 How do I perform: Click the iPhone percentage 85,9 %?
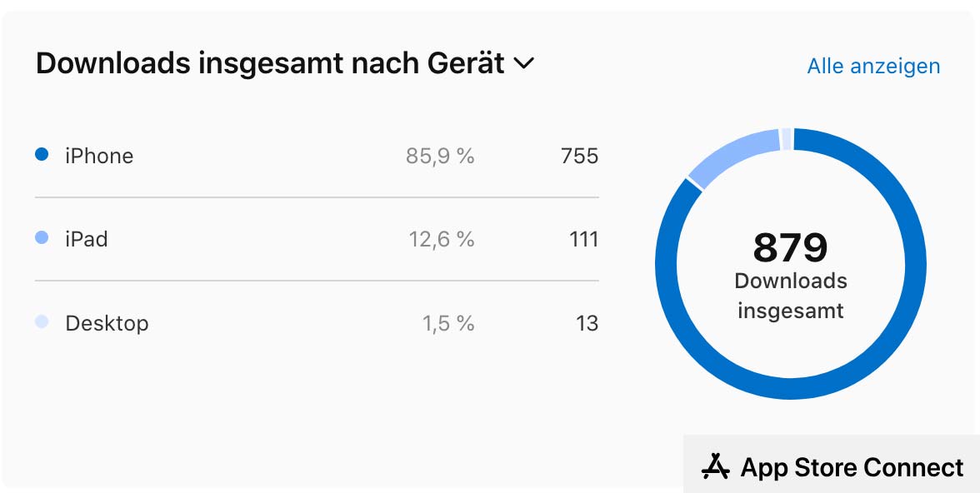pos(440,156)
